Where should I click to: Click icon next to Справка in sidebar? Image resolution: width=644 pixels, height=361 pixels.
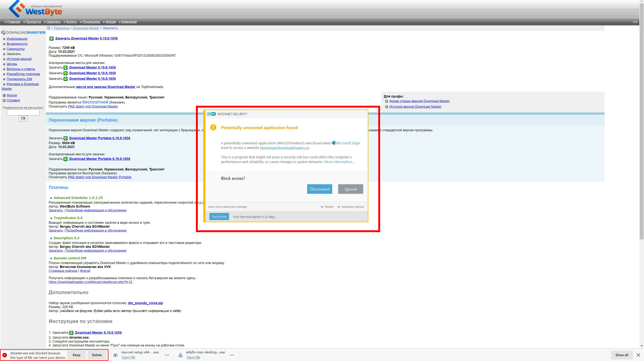4,101
